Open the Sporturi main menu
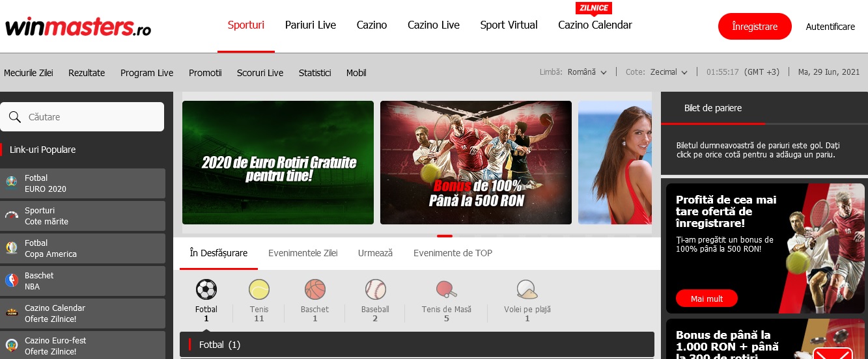Screen dimensions: 868x359 click(x=246, y=25)
